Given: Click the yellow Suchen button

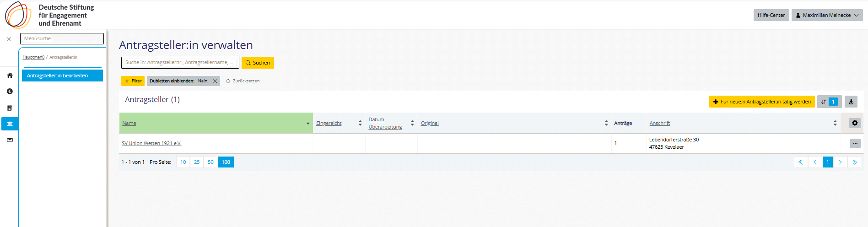Looking at the screenshot, I should click(258, 63).
